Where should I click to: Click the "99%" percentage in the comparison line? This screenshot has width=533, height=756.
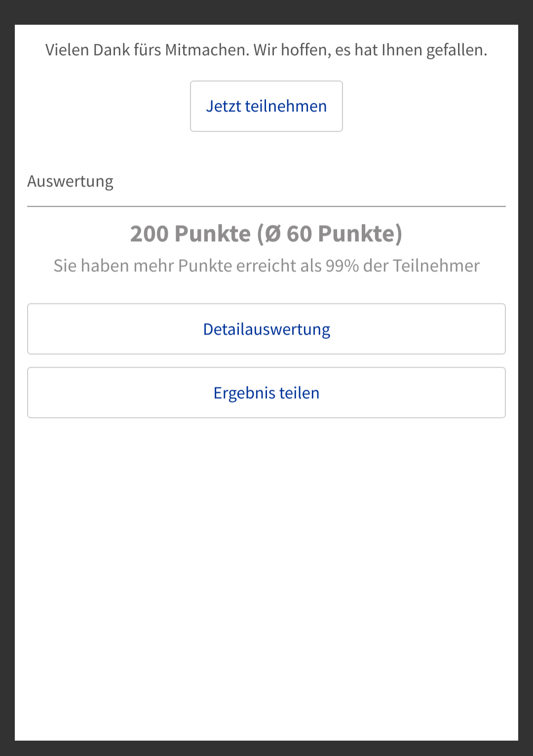[x=342, y=266]
